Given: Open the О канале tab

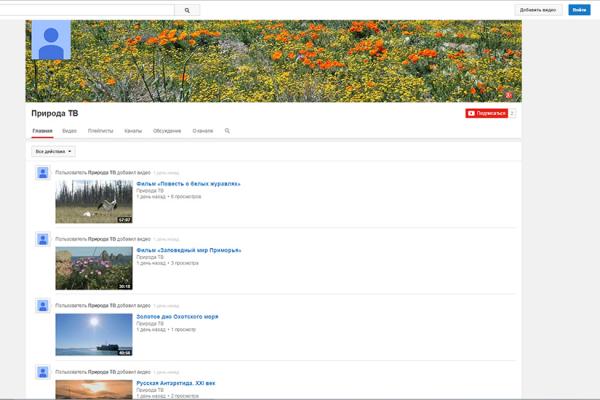Looking at the screenshot, I should coord(203,131).
